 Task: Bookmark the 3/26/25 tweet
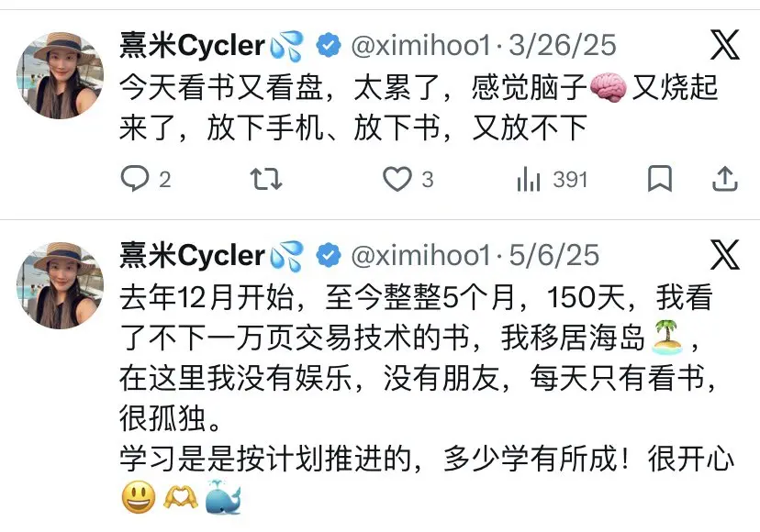coord(660,179)
